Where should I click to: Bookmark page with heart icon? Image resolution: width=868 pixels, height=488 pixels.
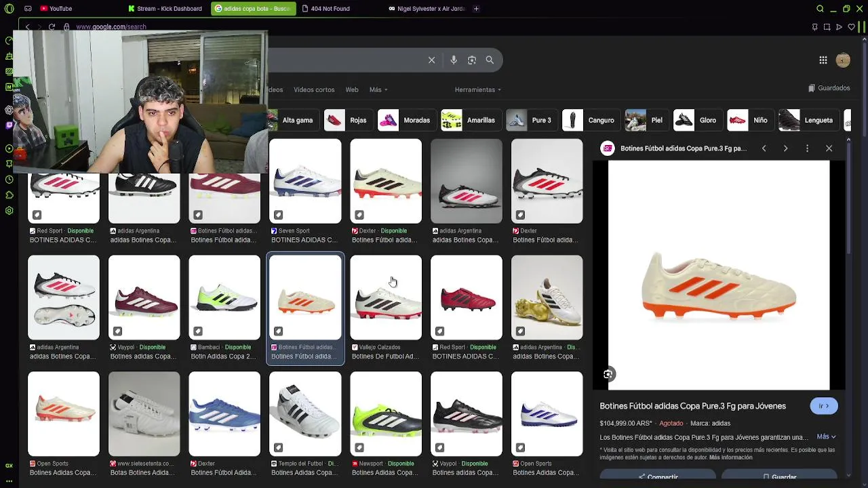click(851, 27)
